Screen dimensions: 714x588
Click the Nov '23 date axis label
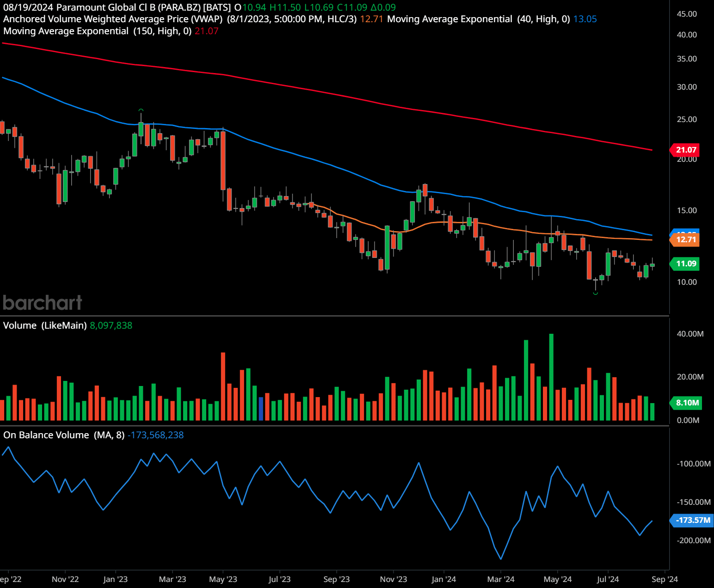click(394, 579)
